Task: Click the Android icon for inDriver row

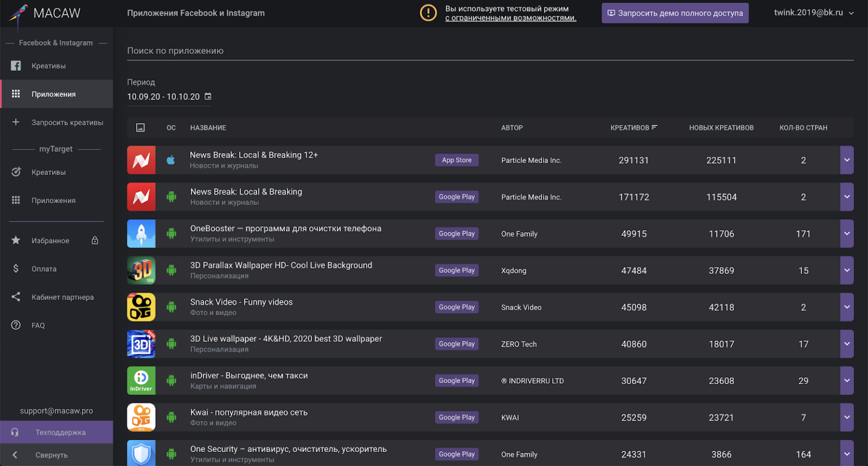Action: click(171, 381)
